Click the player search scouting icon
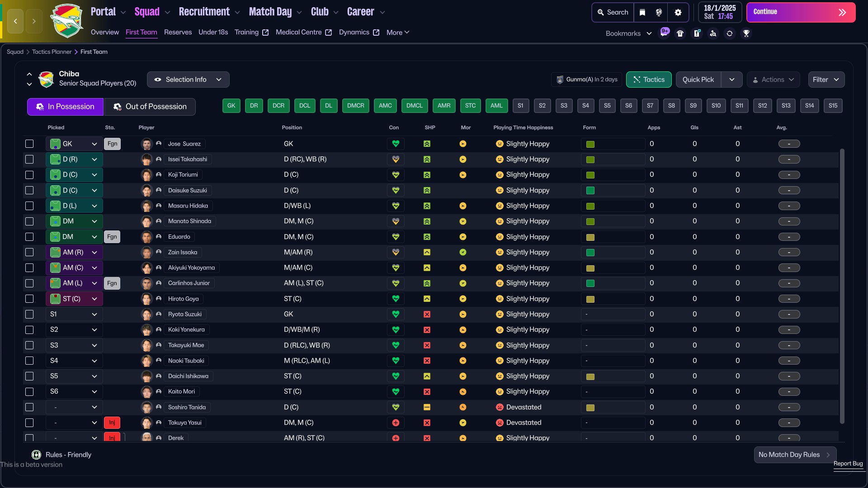Screen dimensions: 868x488 [x=713, y=33]
